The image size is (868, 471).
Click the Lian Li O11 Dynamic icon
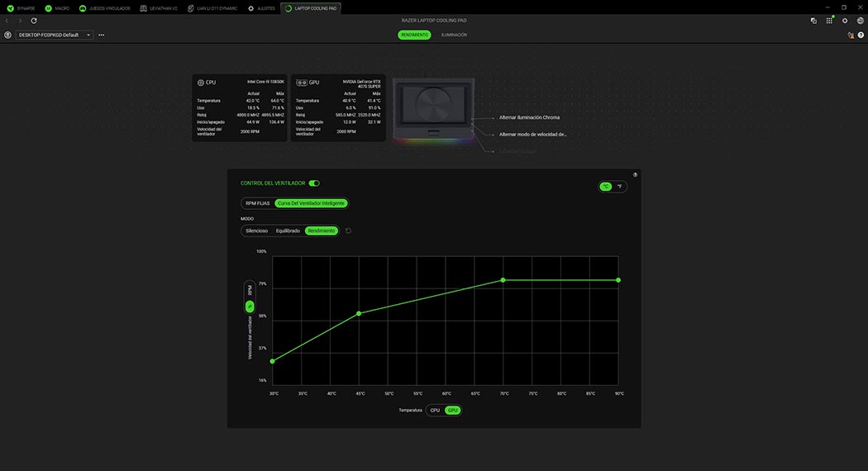pos(190,8)
